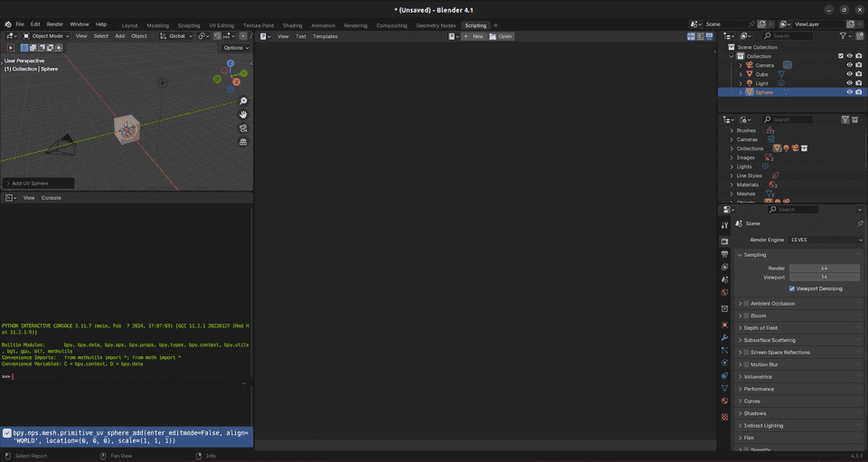Enable the Bloom checkbox
The width and height of the screenshot is (868, 462).
click(x=746, y=316)
